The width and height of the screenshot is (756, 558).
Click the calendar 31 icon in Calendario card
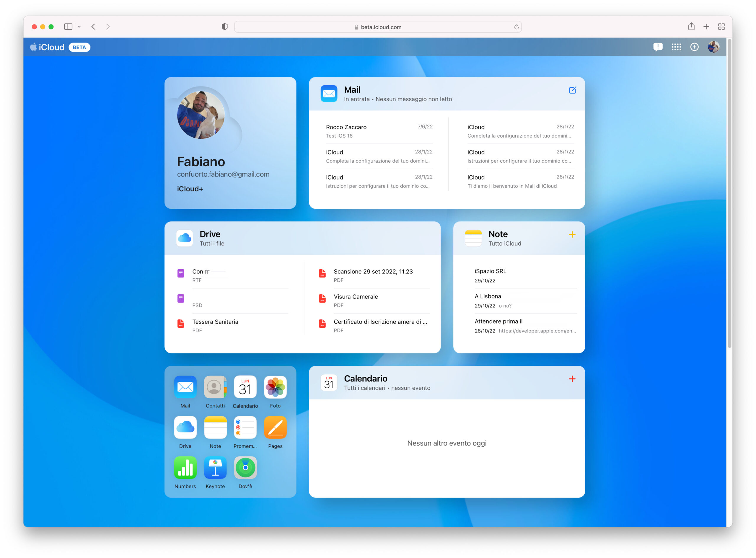(x=329, y=383)
